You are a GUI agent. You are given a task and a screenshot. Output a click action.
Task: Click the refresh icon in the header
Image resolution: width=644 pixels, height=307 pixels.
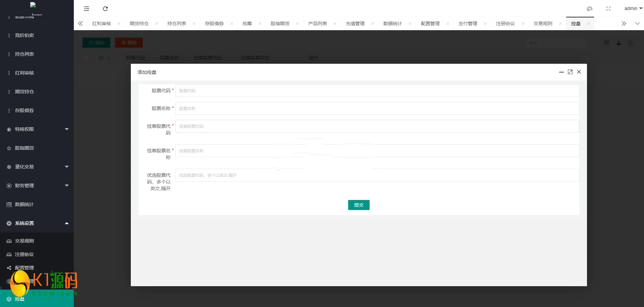point(105,9)
